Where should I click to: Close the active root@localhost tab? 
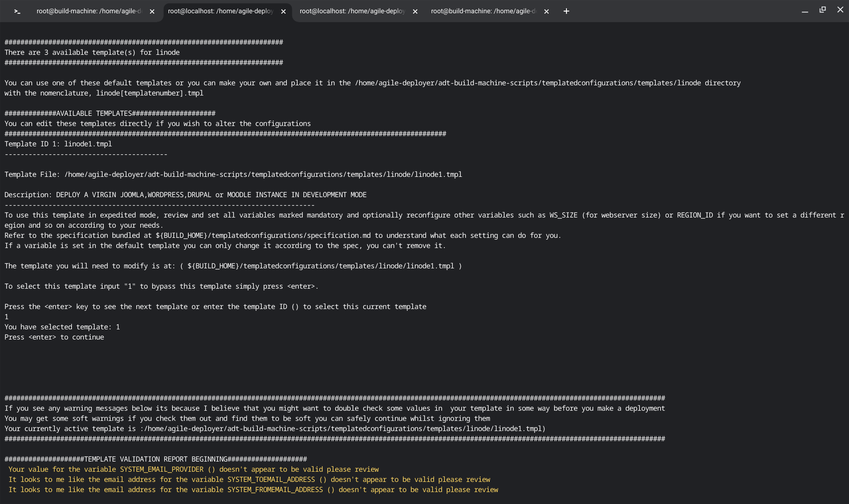click(283, 11)
